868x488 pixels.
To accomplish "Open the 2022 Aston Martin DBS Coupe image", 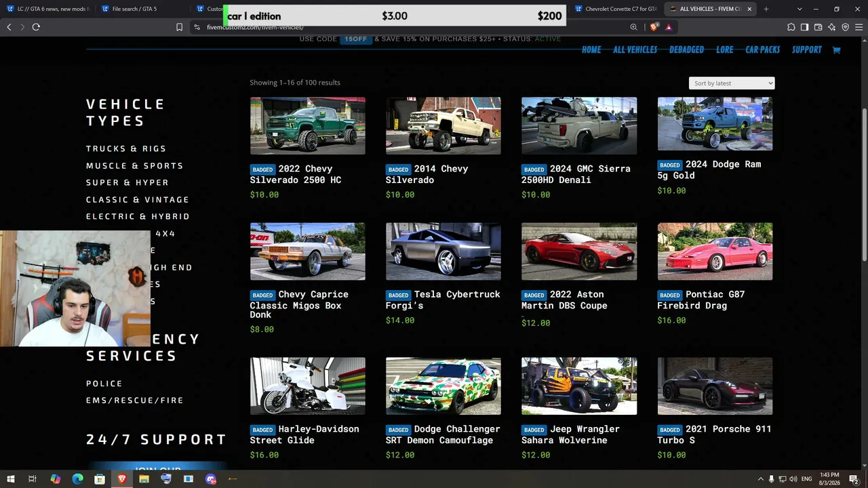I will (x=579, y=251).
